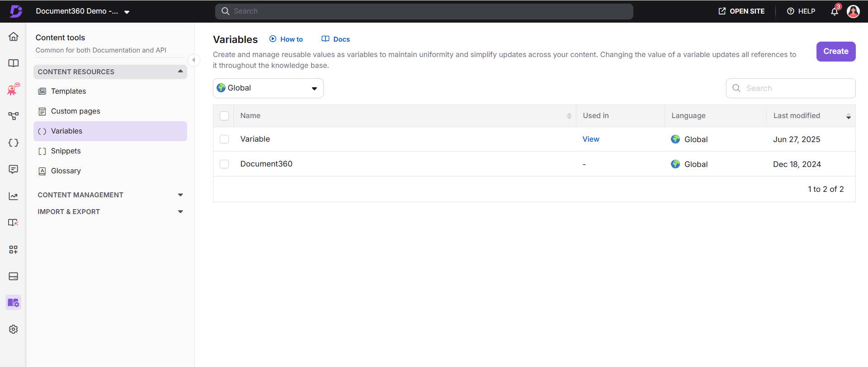Tick the select-all checkbox in table header
868x367 pixels.
224,116
